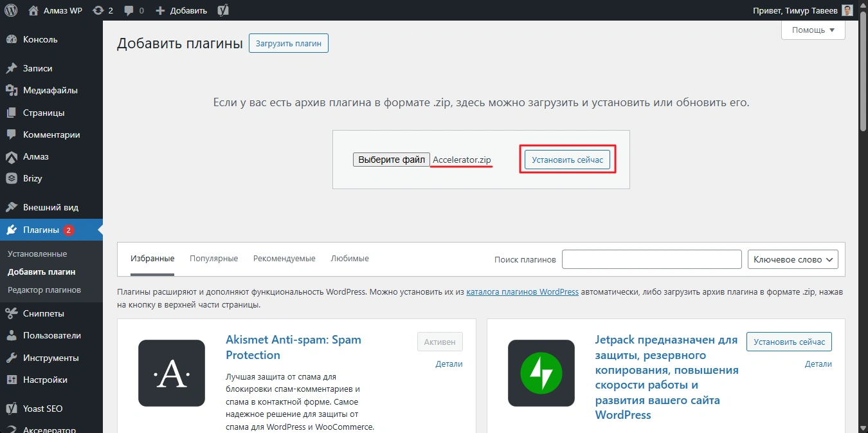This screenshot has width=868, height=433.
Task: Click the Выберите файл button
Action: point(391,160)
